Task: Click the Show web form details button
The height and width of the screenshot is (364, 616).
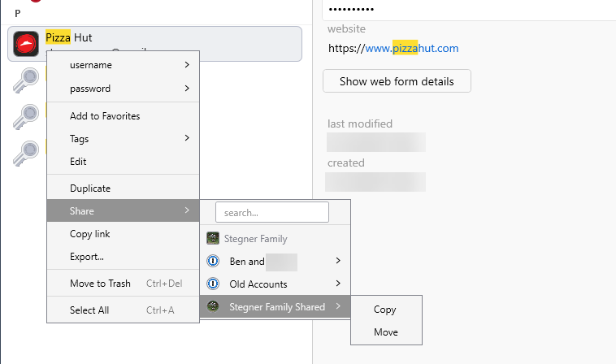Action: click(397, 81)
